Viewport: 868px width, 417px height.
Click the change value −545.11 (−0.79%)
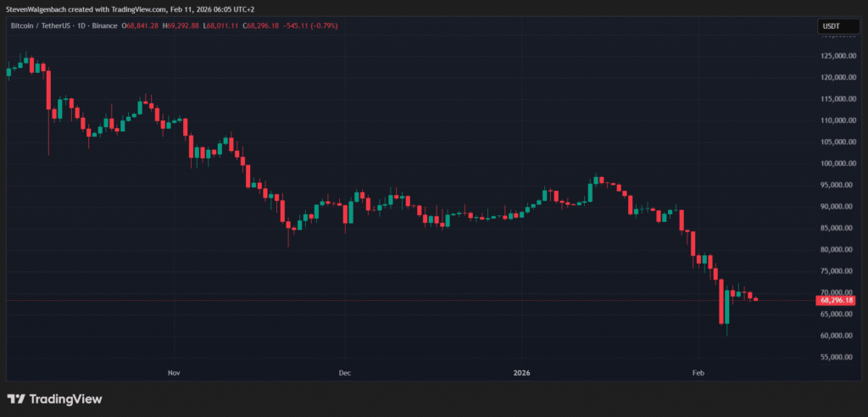pos(310,26)
